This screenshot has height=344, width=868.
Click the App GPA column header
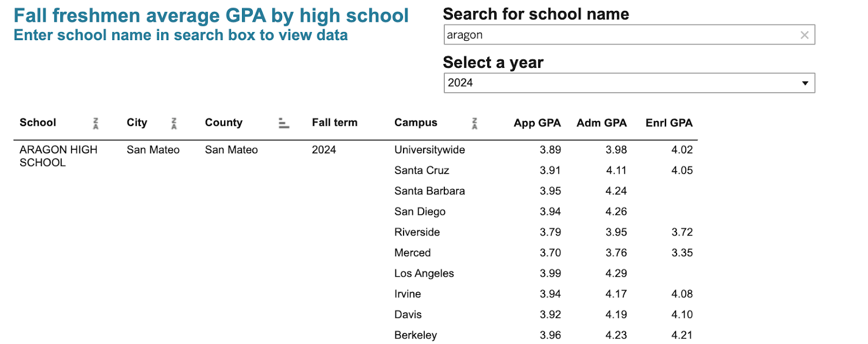537,123
